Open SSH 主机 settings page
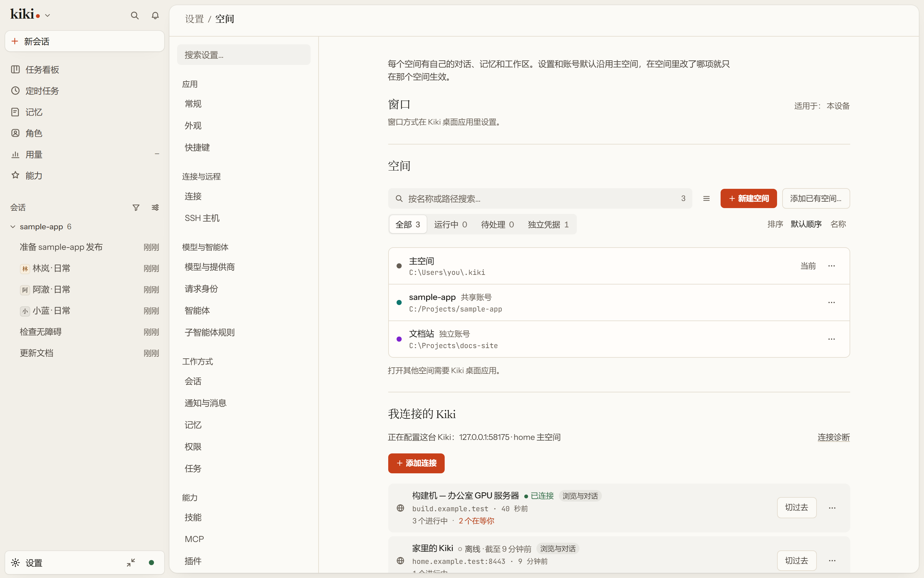 pyautogui.click(x=244, y=218)
